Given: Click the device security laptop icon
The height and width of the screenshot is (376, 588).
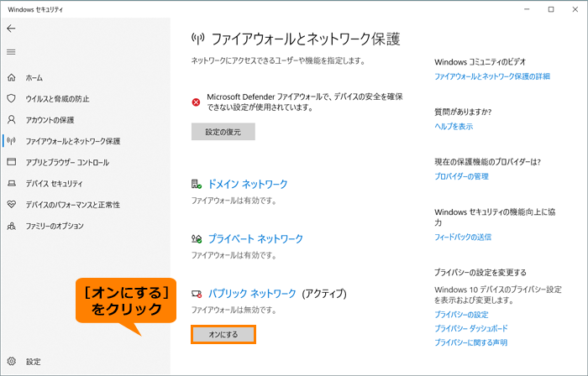Looking at the screenshot, I should [x=12, y=183].
